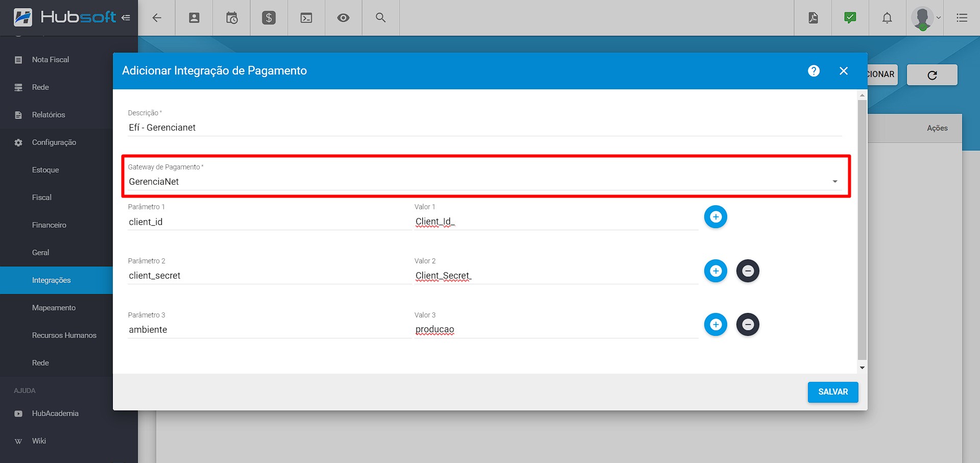Add a parameter after Parâmetro 3 row
Screen dimensions: 980x463
(715, 325)
